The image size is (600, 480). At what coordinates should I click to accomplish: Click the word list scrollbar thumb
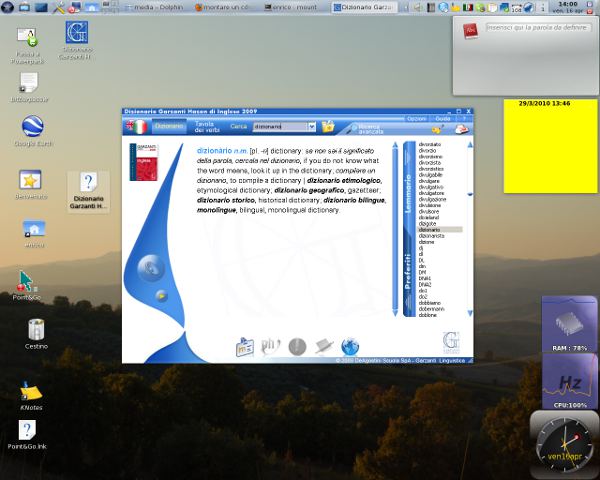[470, 194]
